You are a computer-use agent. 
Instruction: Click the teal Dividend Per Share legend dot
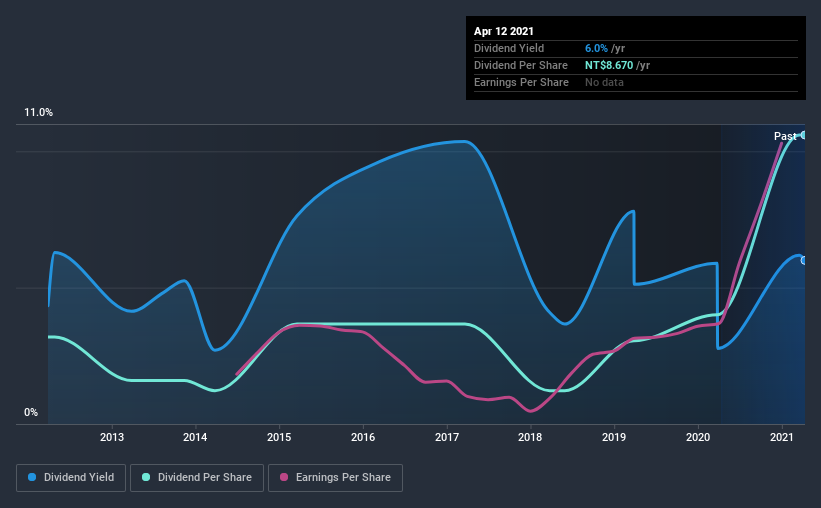click(x=146, y=477)
